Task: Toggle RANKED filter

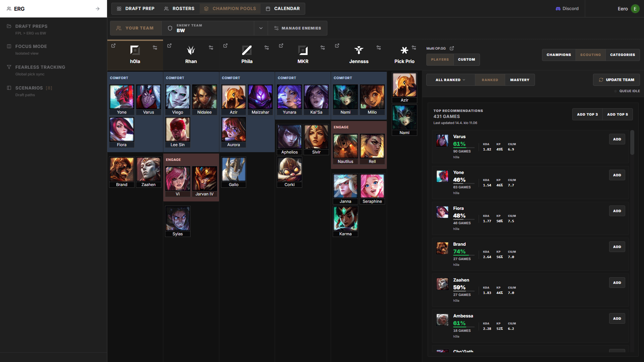Action: (x=490, y=80)
